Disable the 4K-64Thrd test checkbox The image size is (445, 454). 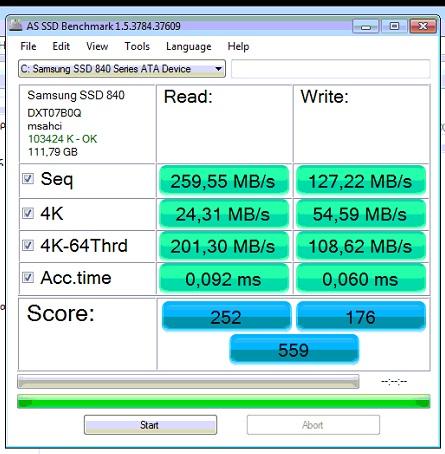[x=28, y=245]
